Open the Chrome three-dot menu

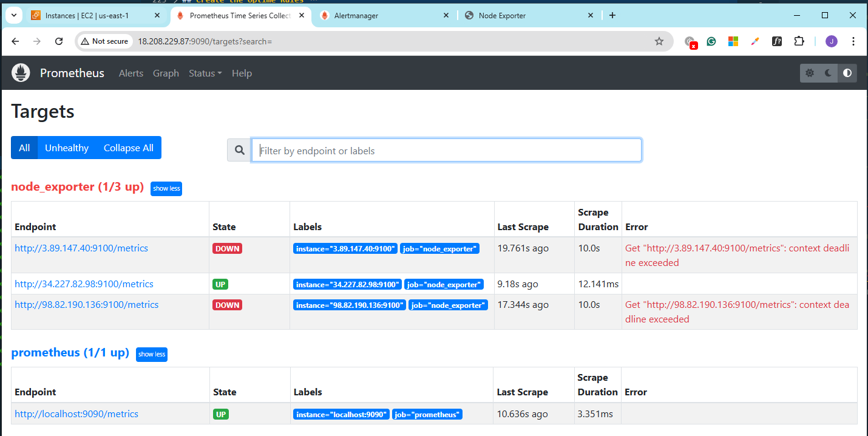point(853,41)
